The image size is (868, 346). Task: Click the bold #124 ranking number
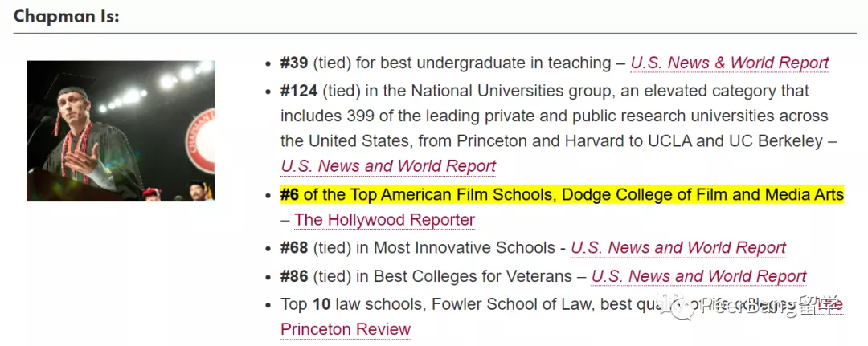coord(299,91)
